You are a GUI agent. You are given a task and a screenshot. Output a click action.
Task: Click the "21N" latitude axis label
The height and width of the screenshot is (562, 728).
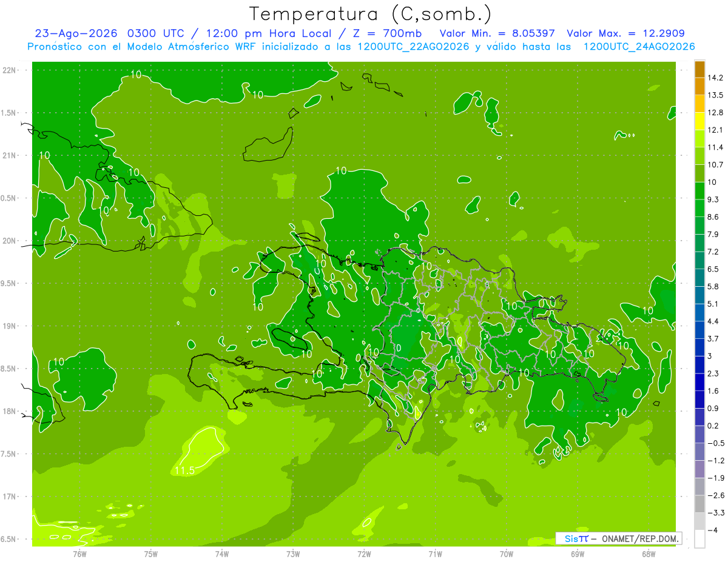(10, 155)
